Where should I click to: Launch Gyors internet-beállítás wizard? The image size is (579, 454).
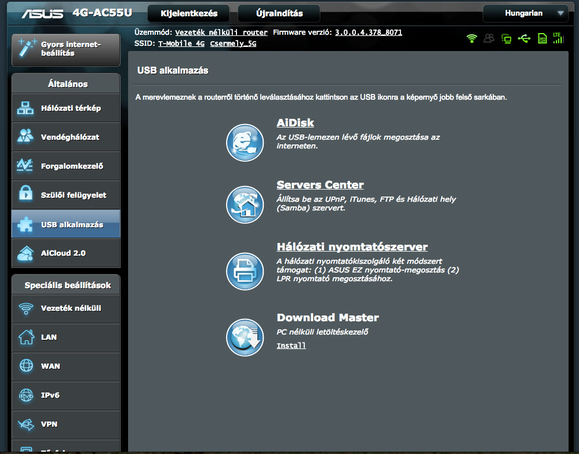pyautogui.click(x=66, y=49)
